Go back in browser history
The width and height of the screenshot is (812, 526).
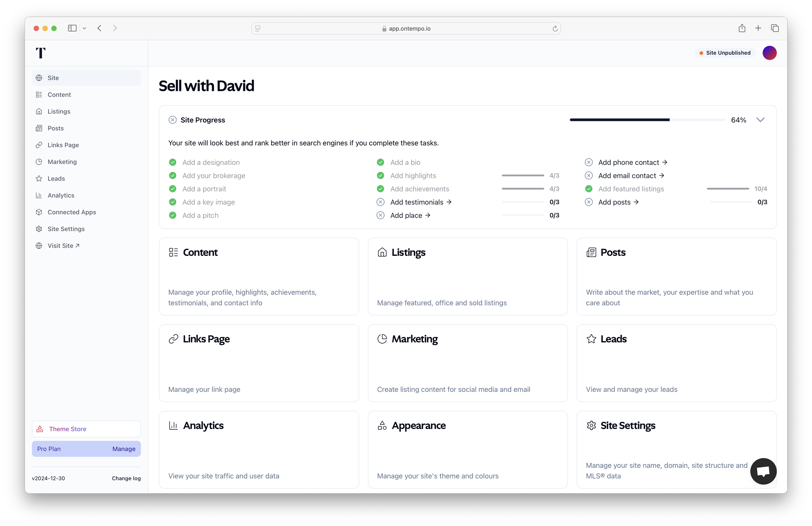[99, 28]
